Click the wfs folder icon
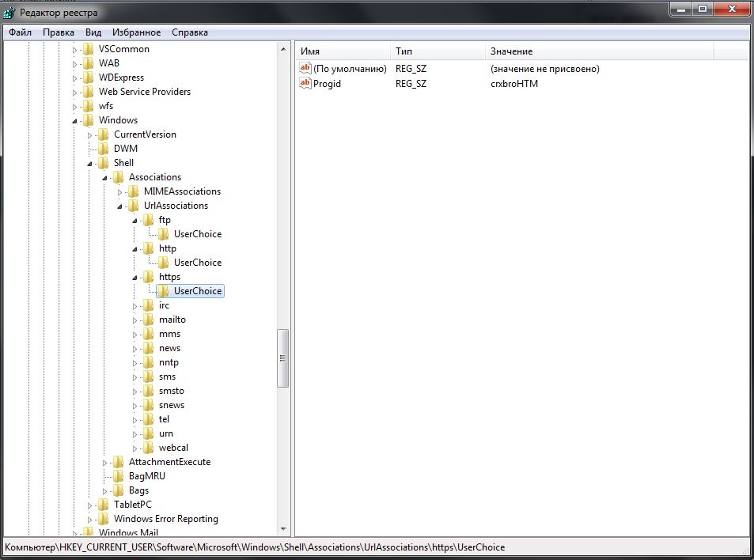The width and height of the screenshot is (754, 560). 88,106
